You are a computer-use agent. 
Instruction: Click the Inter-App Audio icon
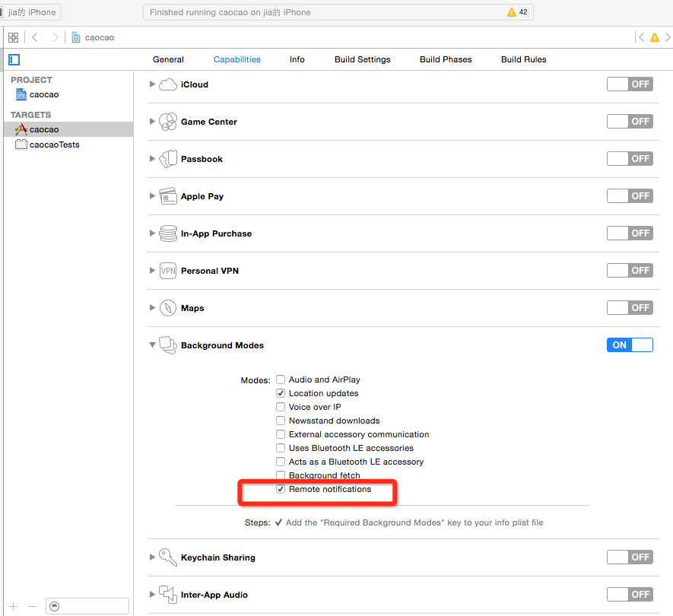coord(168,595)
